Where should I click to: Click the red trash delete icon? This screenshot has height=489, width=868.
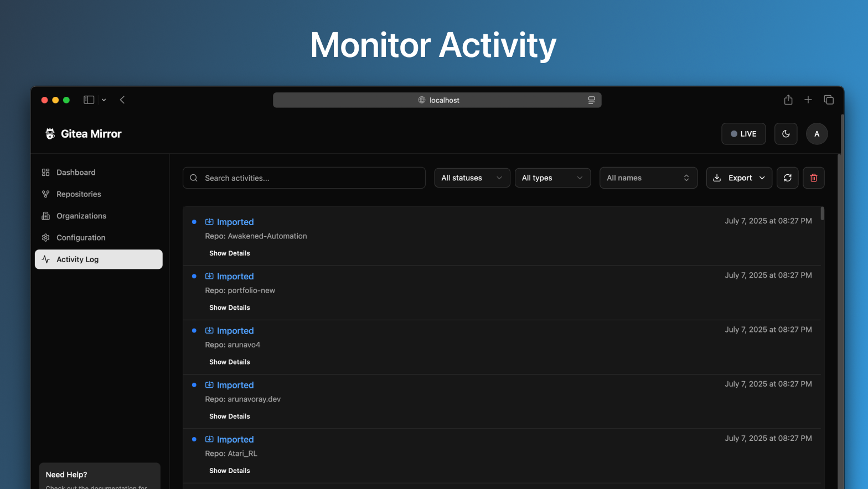coord(813,178)
